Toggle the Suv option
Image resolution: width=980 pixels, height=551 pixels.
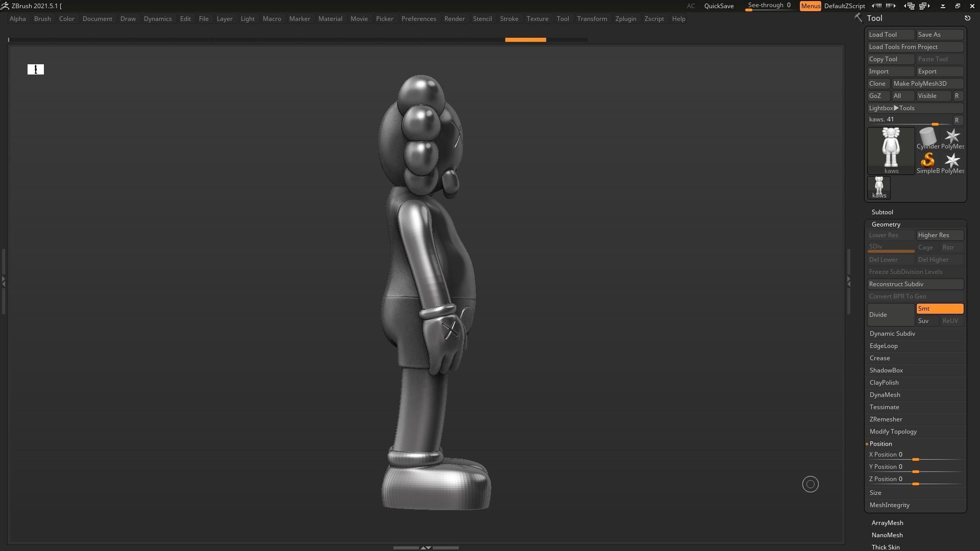tap(927, 321)
